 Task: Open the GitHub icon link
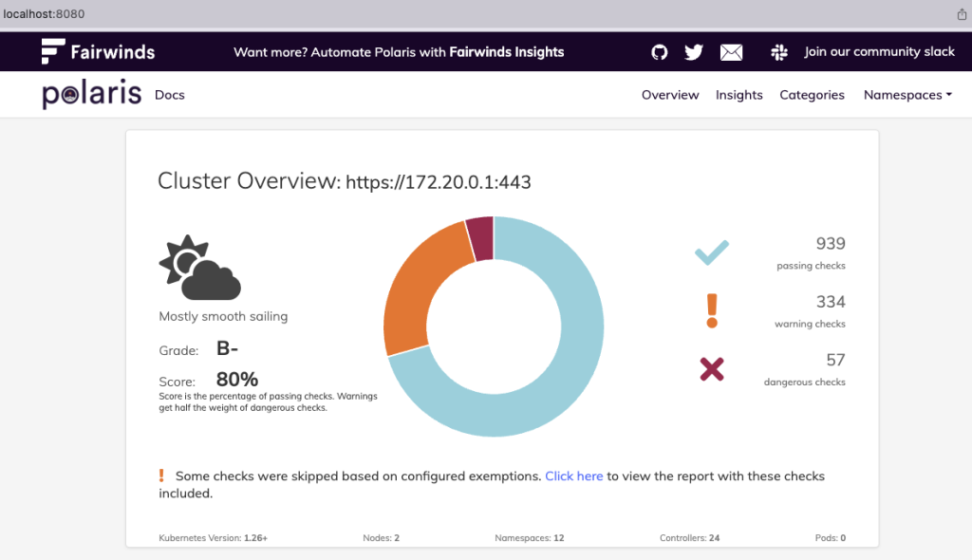(660, 52)
